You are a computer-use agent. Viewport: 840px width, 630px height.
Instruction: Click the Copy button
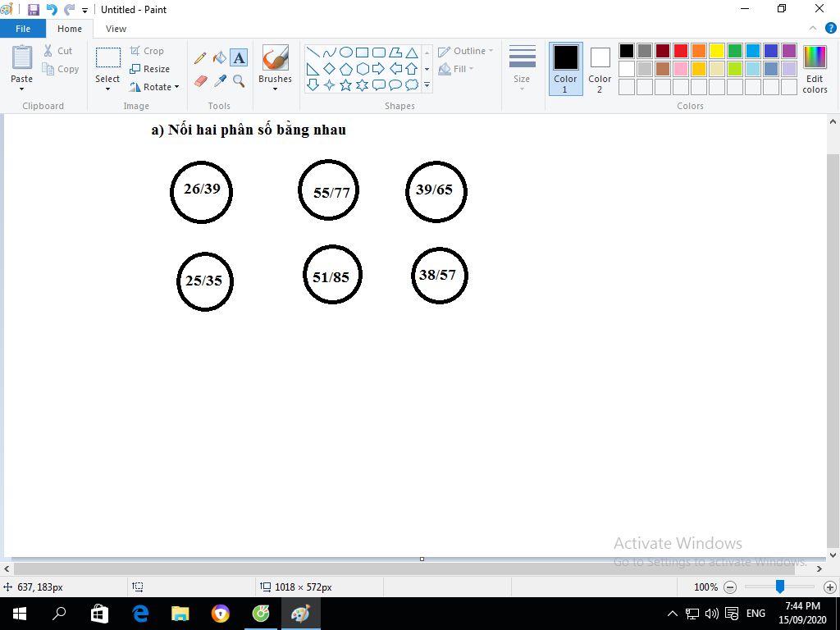[x=61, y=69]
